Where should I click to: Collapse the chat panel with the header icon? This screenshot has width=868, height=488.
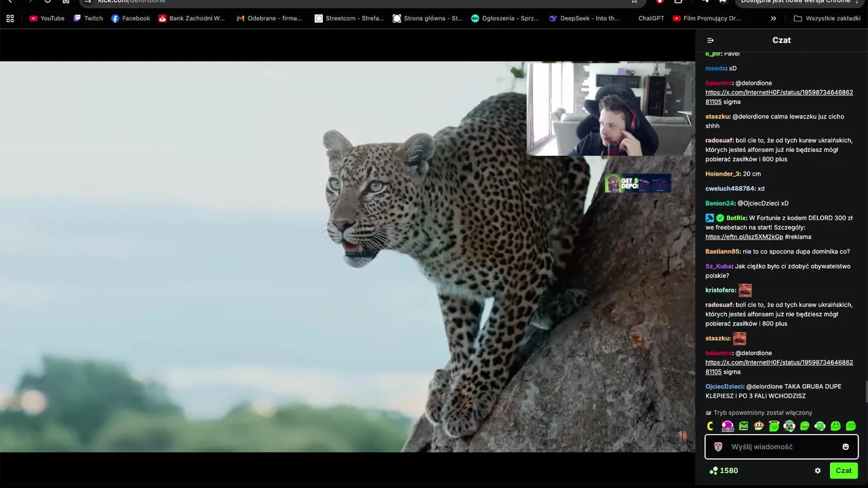point(710,41)
